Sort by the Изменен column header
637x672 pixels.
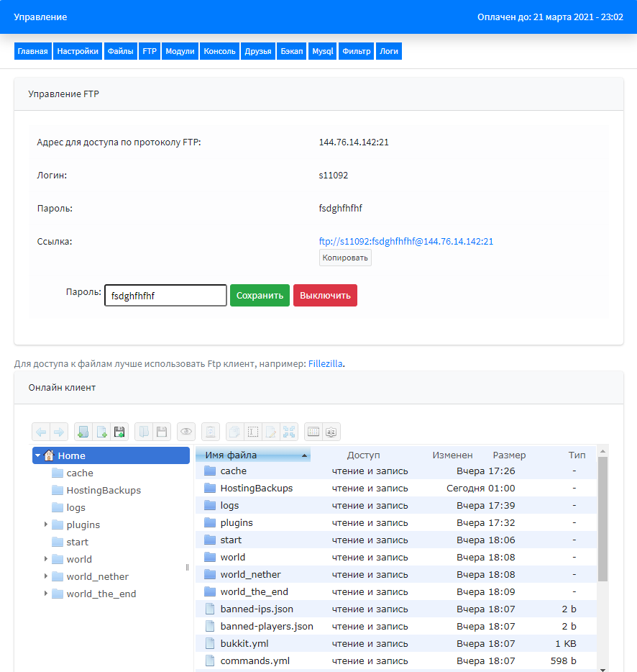[452, 455]
